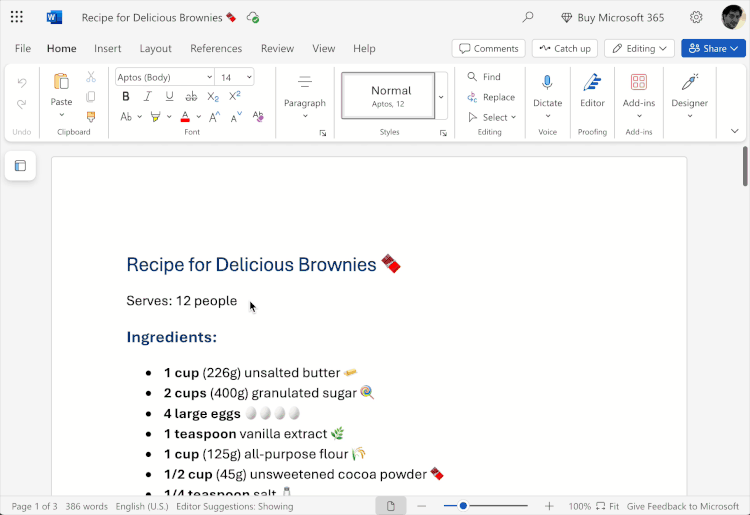Image resolution: width=750 pixels, height=515 pixels.
Task: Click the zoom slider handle
Action: 463,505
